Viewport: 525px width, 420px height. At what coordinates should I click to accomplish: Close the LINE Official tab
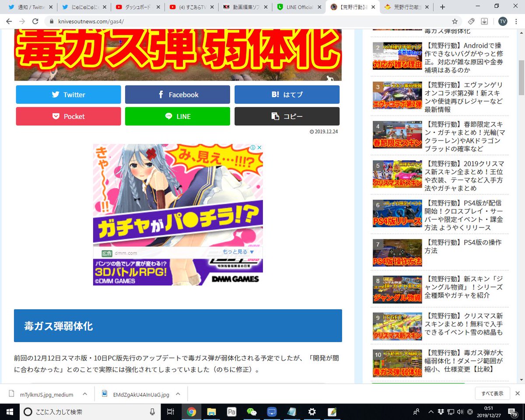320,7
